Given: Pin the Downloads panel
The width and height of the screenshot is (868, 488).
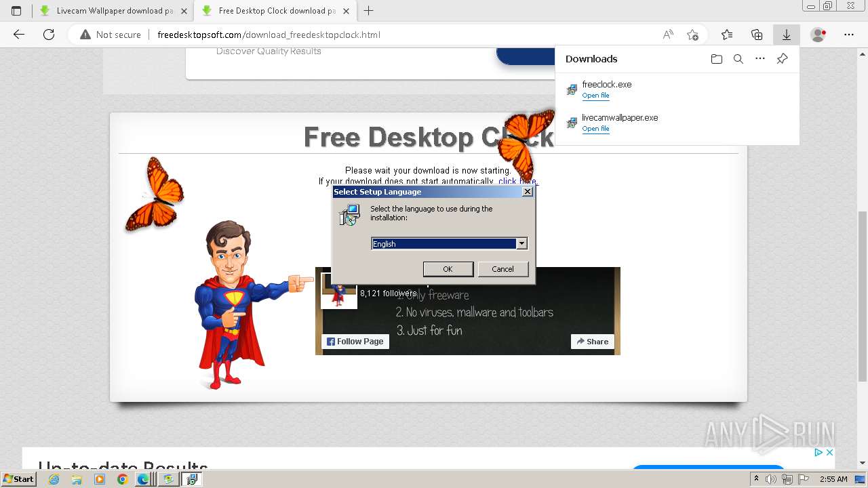Looking at the screenshot, I should (782, 59).
